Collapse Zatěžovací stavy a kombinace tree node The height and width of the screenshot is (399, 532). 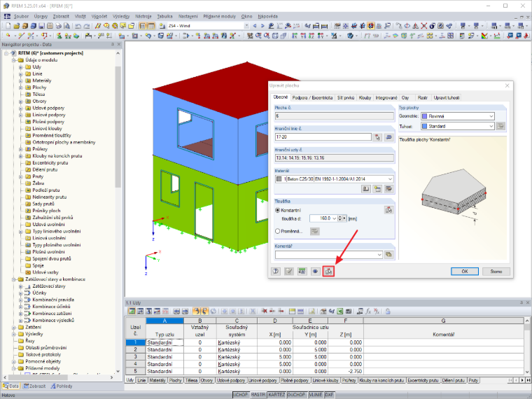click(x=13, y=279)
